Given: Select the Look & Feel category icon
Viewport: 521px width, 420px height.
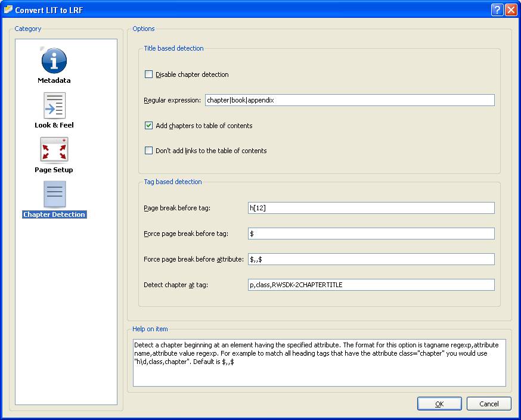Looking at the screenshot, I should coord(54,105).
